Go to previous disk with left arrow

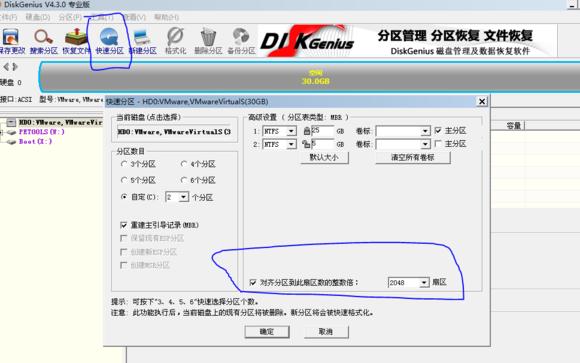coord(6,67)
